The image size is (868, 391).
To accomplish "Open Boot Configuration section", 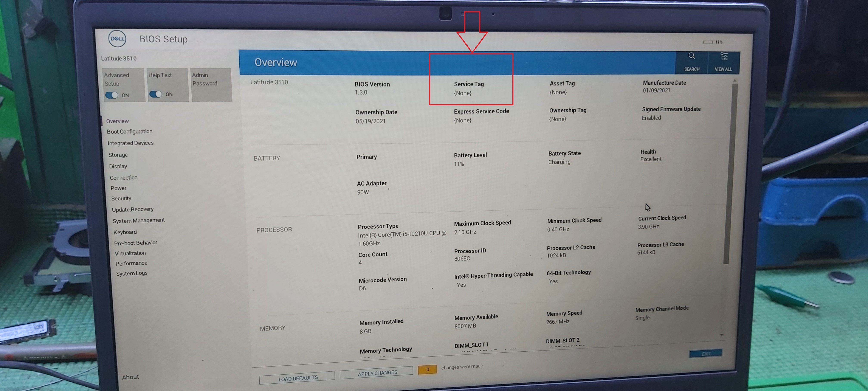I will [x=130, y=132].
